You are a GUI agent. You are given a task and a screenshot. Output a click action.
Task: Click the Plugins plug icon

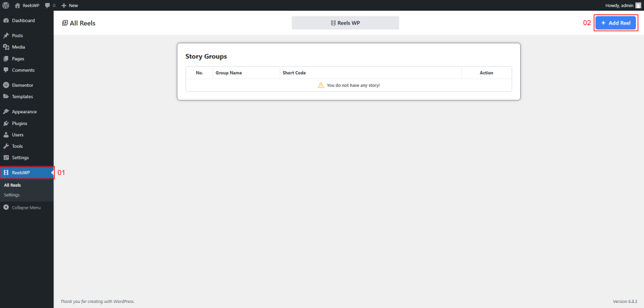pos(6,123)
